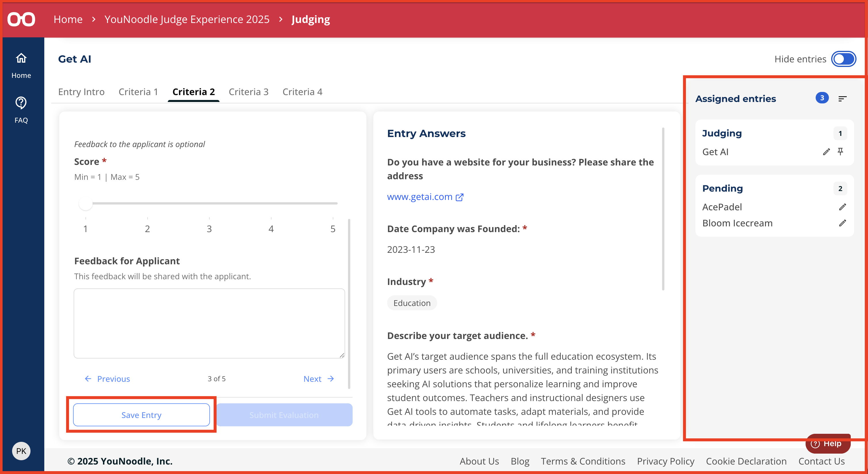Open the external link icon beside getai.com

coord(460,197)
